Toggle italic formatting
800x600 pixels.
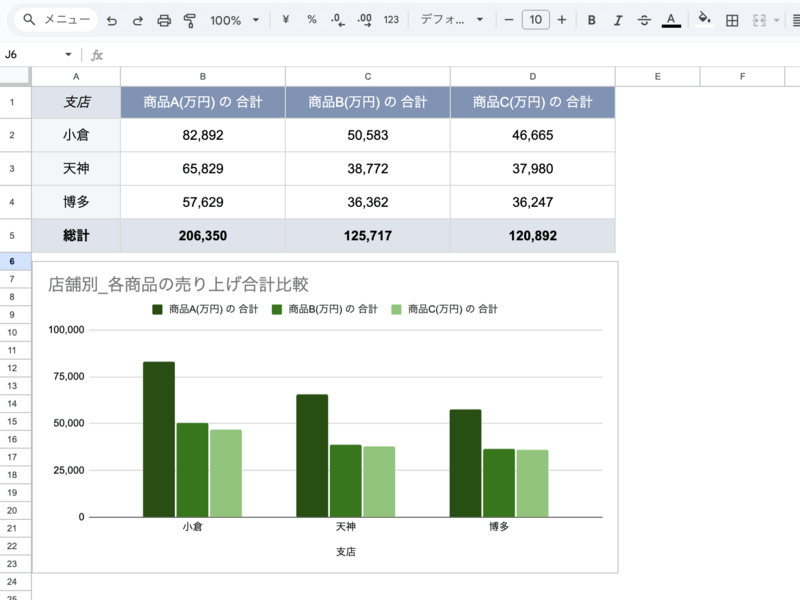[x=618, y=20]
